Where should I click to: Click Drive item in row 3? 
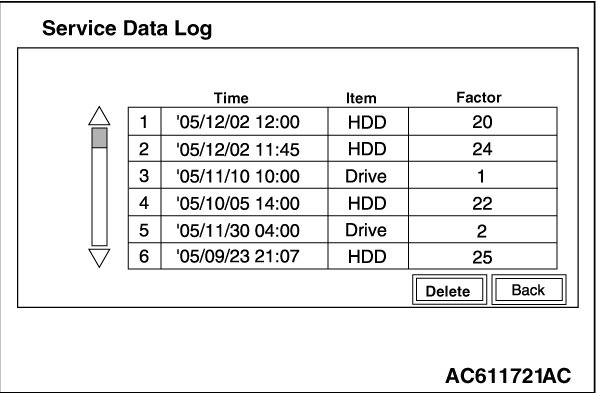coord(368,175)
